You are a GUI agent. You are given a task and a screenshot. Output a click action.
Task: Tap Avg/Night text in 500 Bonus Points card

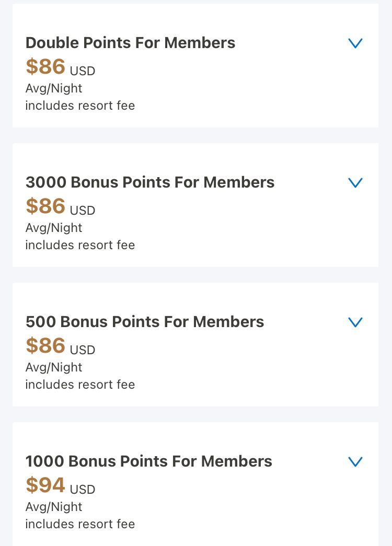pyautogui.click(x=54, y=367)
